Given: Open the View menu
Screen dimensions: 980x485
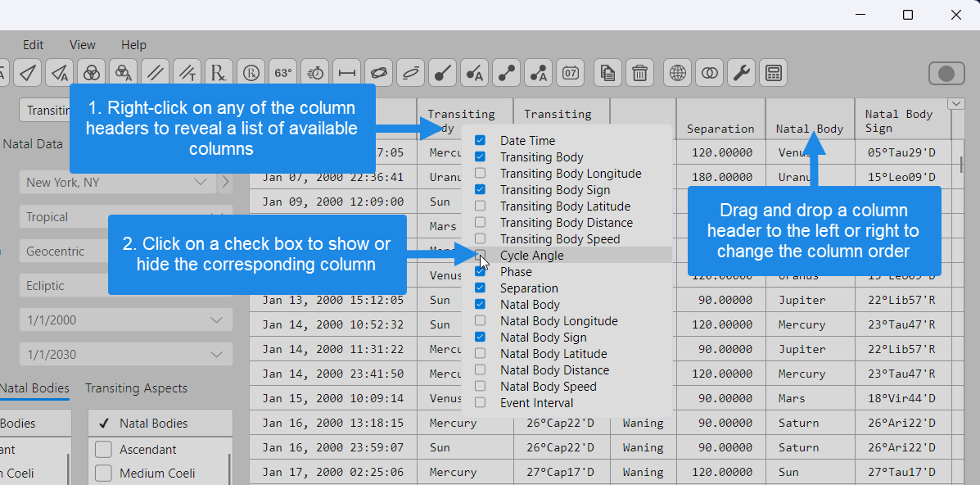Looking at the screenshot, I should [83, 45].
